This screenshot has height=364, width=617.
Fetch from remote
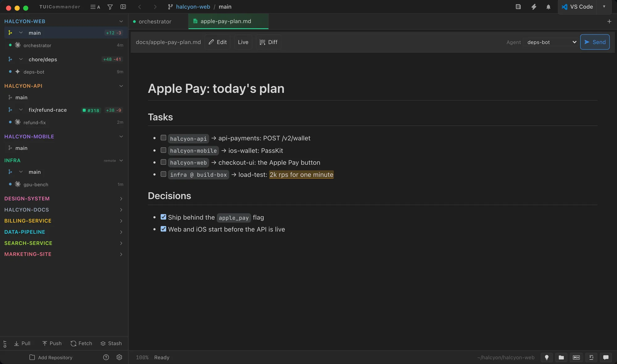[81, 343]
